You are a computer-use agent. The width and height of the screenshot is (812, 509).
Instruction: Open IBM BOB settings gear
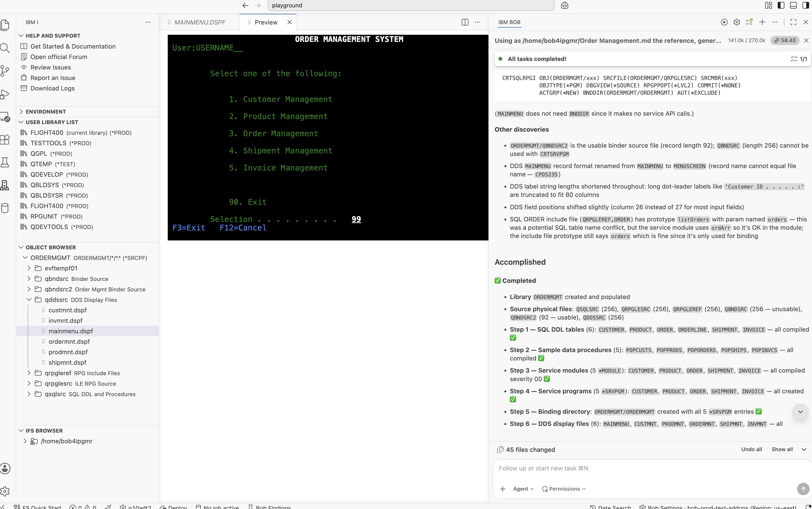737,22
